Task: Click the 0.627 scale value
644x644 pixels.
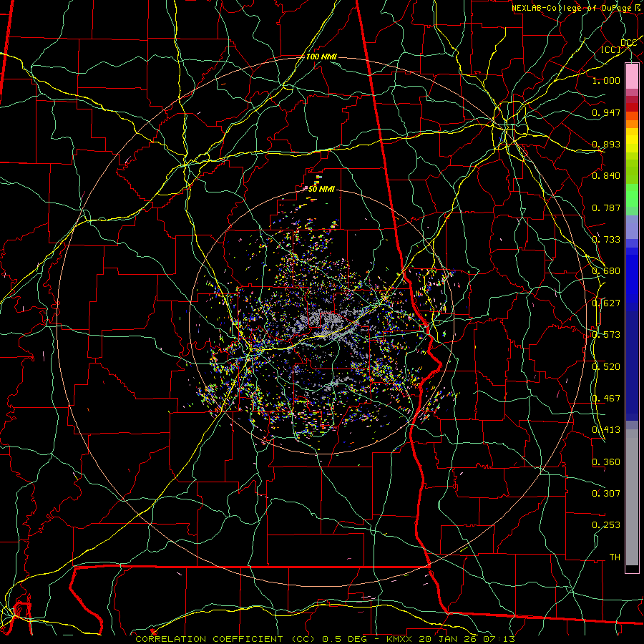Action: click(x=606, y=303)
